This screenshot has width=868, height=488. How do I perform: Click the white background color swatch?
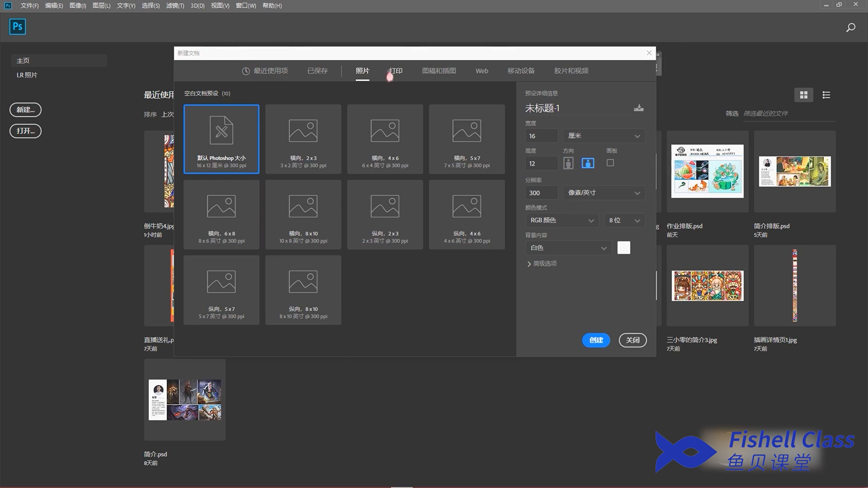pyautogui.click(x=624, y=248)
